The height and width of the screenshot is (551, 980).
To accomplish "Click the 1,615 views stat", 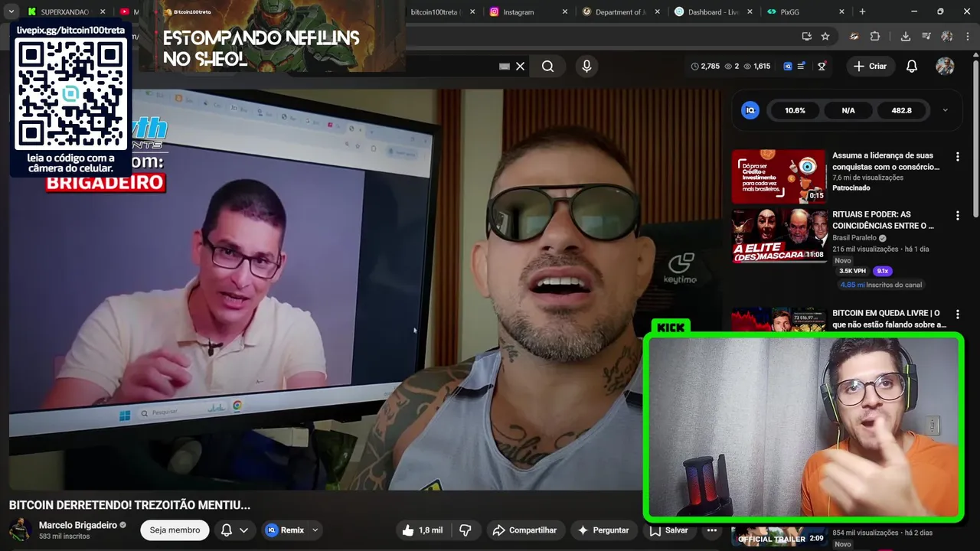I will 757,67.
